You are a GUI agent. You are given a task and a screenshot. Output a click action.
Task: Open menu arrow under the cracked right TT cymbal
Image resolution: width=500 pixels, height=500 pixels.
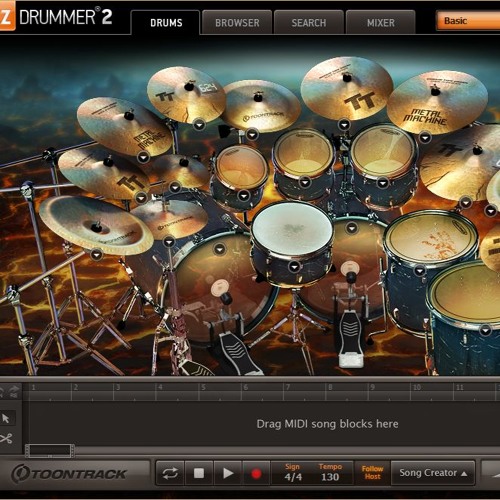point(466,202)
